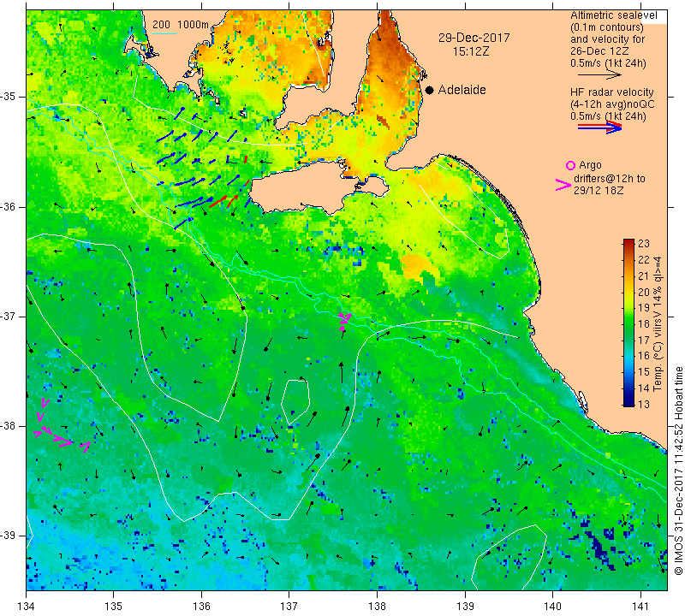Click the 'HF radar velocity' legend text
685x616 pixels.
coord(611,92)
